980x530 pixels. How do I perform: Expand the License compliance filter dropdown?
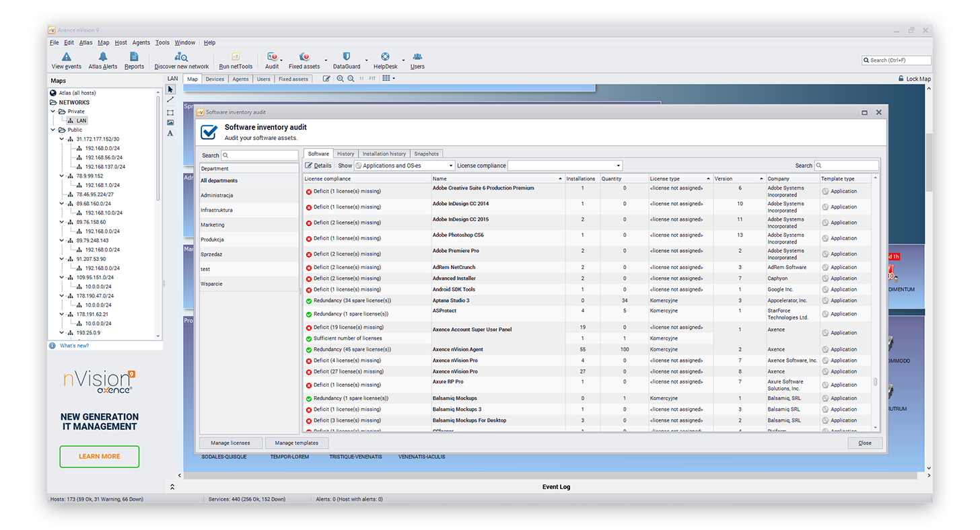(x=565, y=165)
